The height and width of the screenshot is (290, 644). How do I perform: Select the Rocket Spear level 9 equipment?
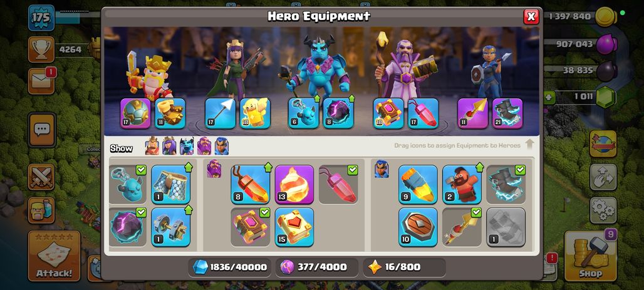pyautogui.click(x=418, y=184)
